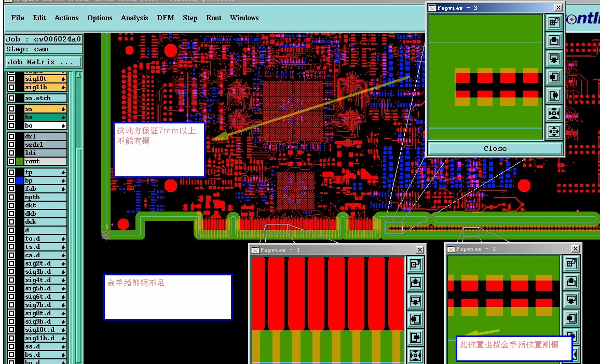Click restore-view icon in Popview 2
This screenshot has height=364, width=600.
tap(571, 263)
